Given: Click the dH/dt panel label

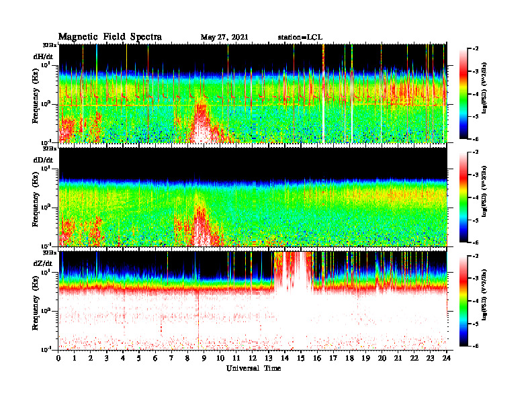Looking at the screenshot, I should (x=43, y=56).
